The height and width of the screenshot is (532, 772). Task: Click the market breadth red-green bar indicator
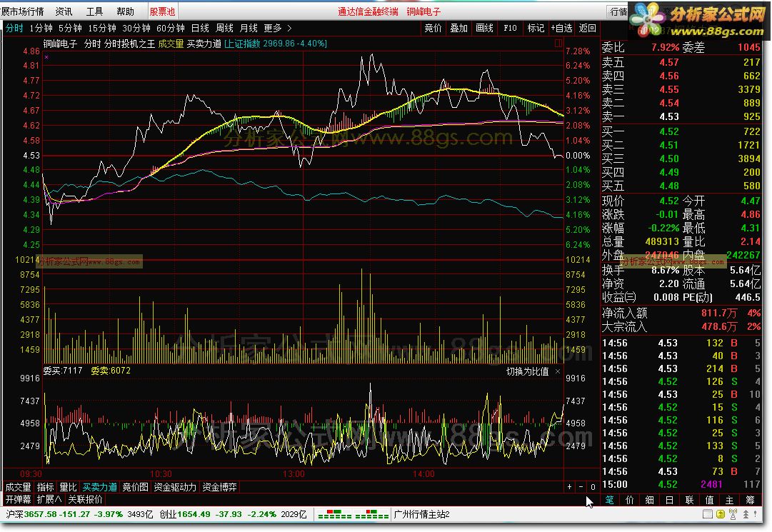point(353,514)
